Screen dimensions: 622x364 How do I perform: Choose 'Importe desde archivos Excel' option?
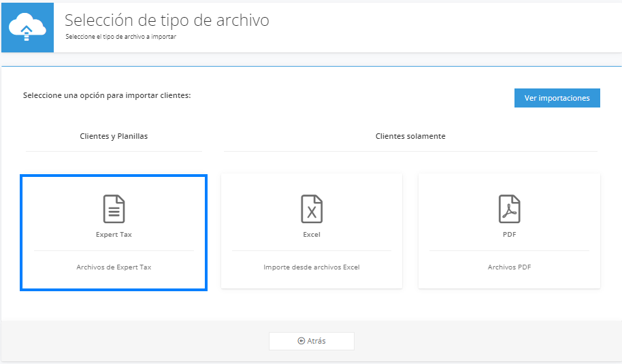pos(312,267)
